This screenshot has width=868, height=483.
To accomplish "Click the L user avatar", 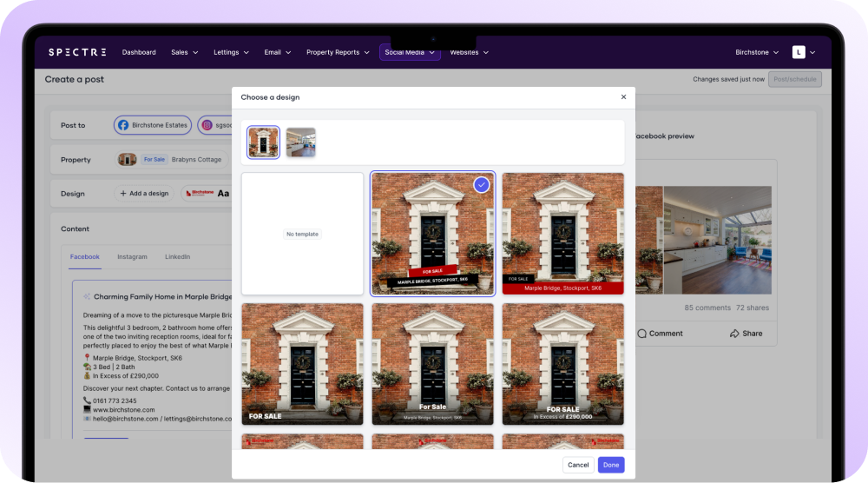I will (799, 52).
